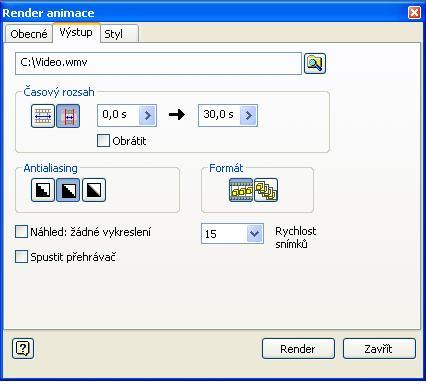426x385 pixels.
Task: Select the Výstup tab
Action: 76,33
